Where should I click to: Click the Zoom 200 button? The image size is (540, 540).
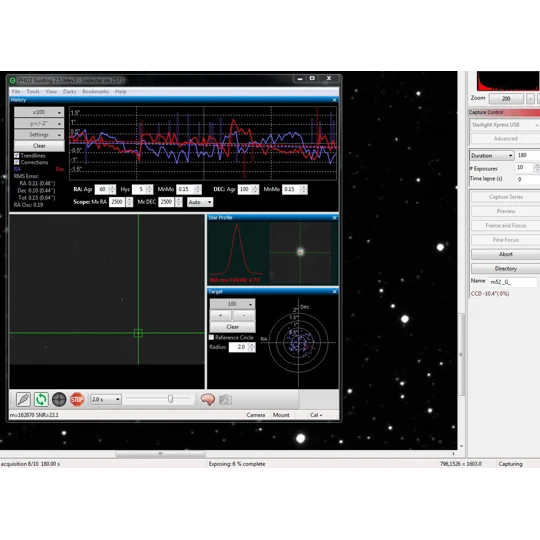[506, 98]
